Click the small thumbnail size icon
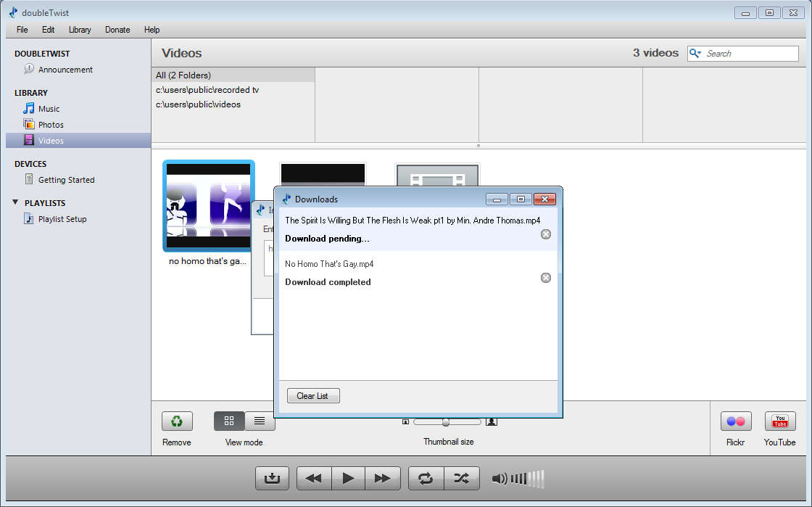 click(x=405, y=422)
